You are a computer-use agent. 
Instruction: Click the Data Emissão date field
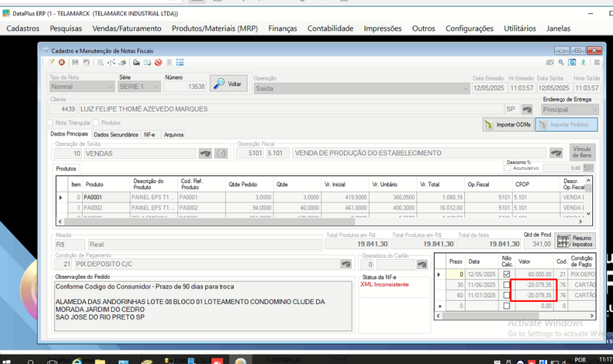click(489, 88)
